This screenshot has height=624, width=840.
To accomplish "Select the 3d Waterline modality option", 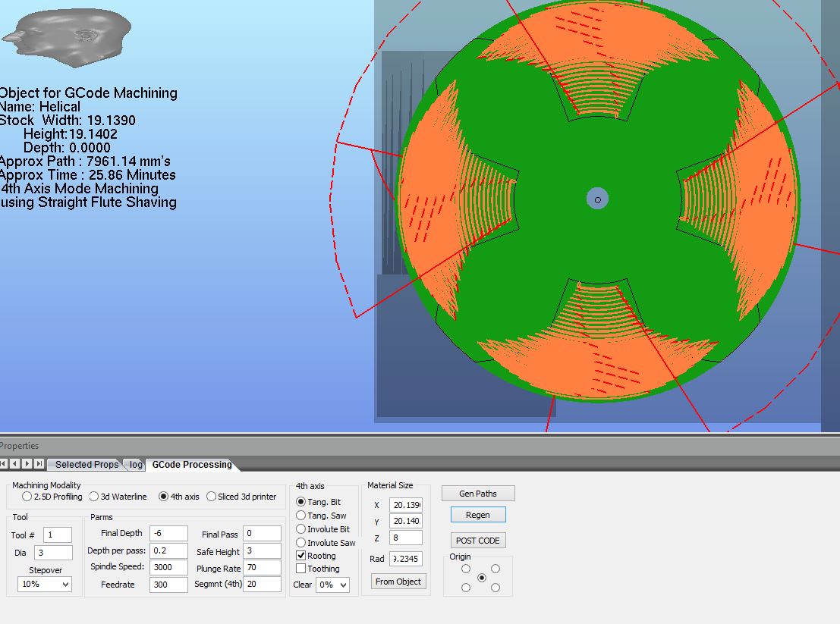I will click(x=94, y=497).
